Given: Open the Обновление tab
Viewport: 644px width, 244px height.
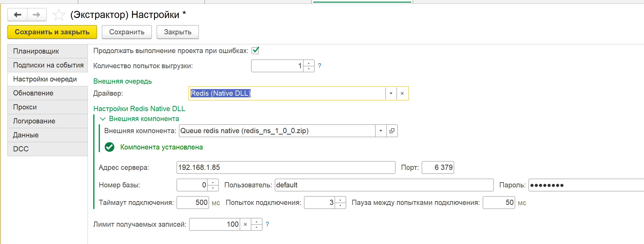Looking at the screenshot, I should (x=47, y=93).
